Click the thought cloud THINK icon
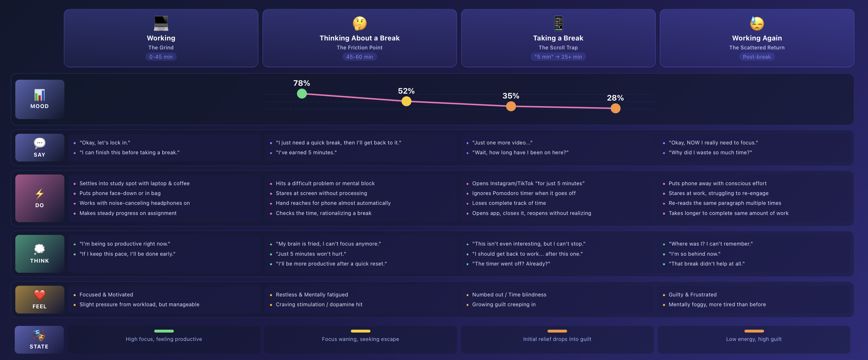This screenshot has width=868, height=360. 40,249
